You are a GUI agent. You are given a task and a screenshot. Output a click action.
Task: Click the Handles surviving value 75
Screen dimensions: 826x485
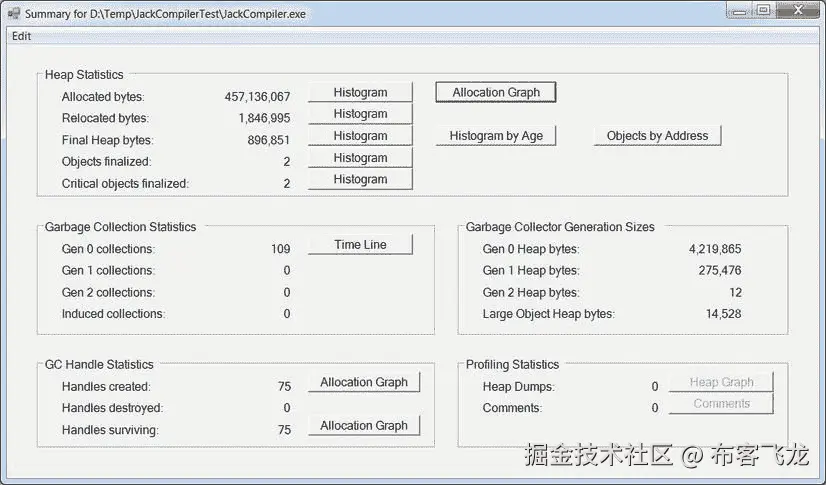pyautogui.click(x=284, y=430)
